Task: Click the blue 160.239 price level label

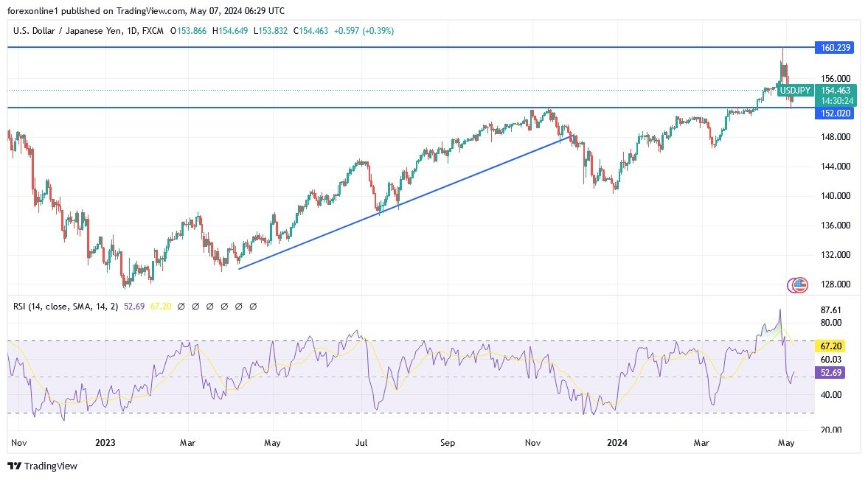Action: (x=834, y=47)
